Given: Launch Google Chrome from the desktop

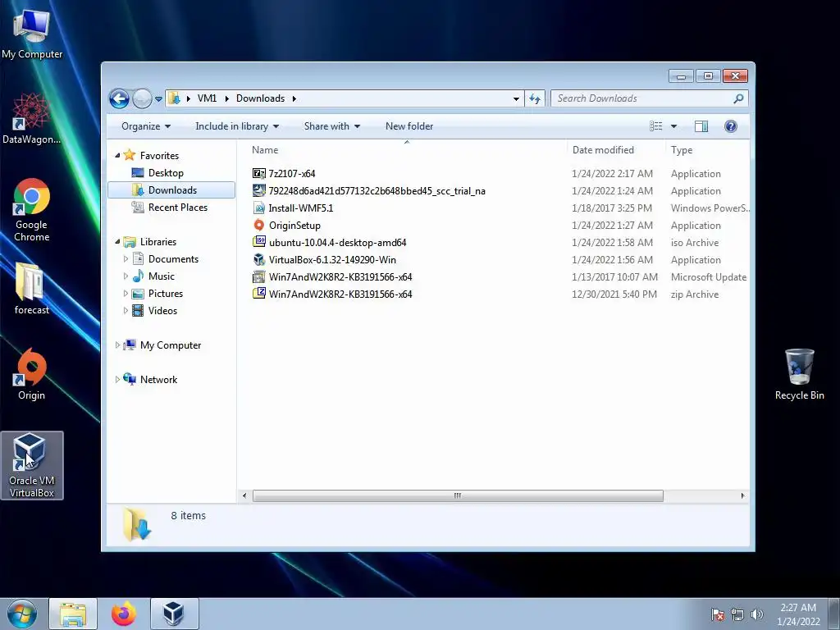Looking at the screenshot, I should [32, 209].
